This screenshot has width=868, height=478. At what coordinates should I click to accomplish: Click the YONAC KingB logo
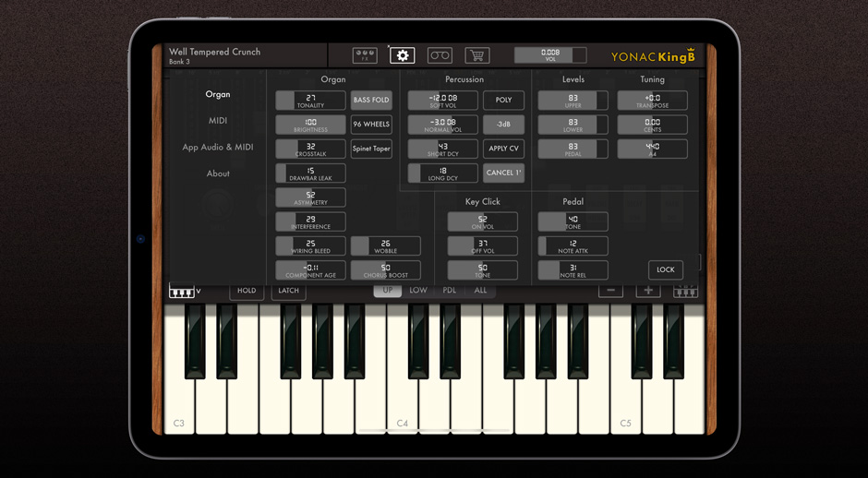pyautogui.click(x=652, y=56)
